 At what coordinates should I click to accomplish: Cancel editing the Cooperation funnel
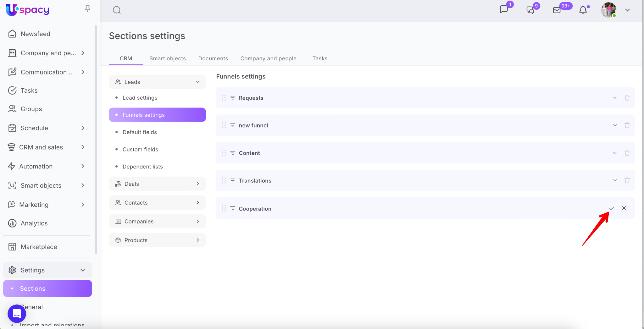point(624,208)
